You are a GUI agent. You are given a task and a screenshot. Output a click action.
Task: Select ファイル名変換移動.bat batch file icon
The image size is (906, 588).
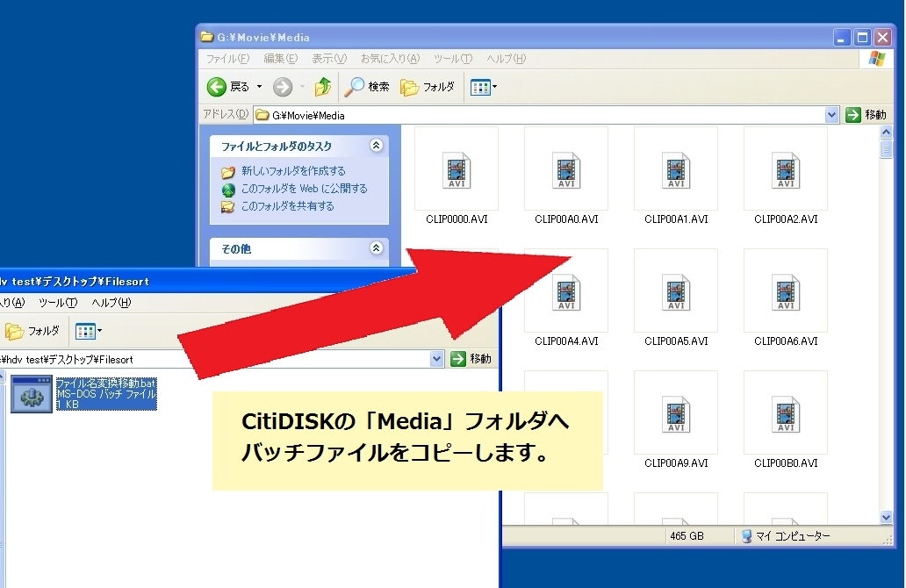[32, 394]
